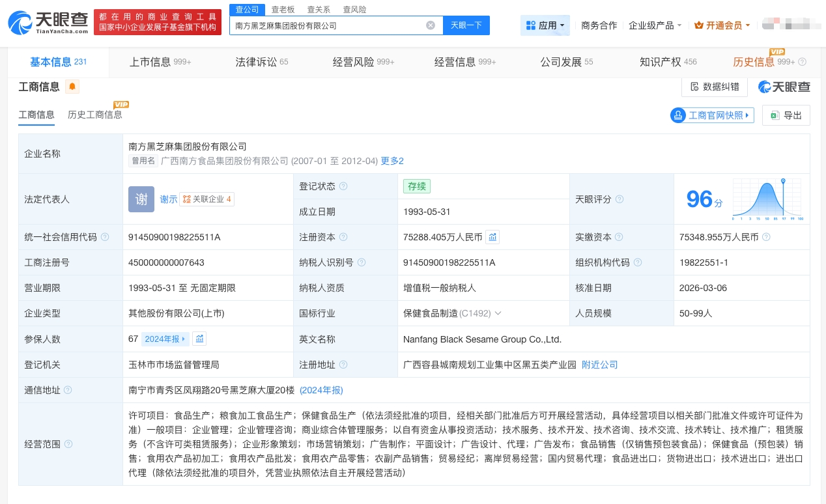Open the insured count trend chart icon

[200, 339]
